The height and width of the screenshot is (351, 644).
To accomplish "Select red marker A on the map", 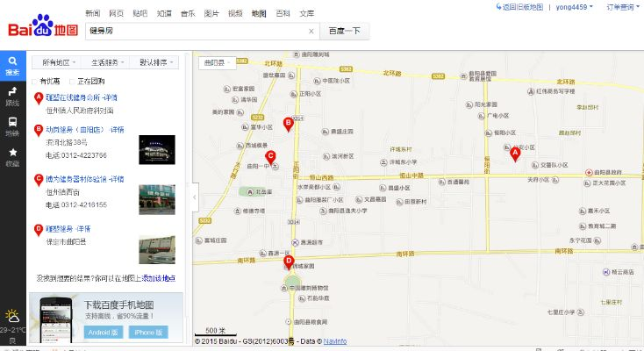I will 515,154.
